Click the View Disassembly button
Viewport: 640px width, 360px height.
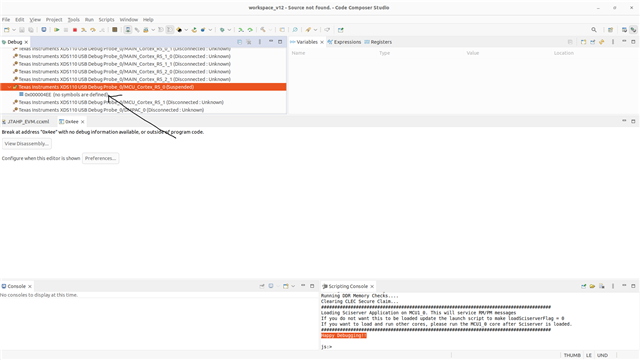click(x=27, y=144)
